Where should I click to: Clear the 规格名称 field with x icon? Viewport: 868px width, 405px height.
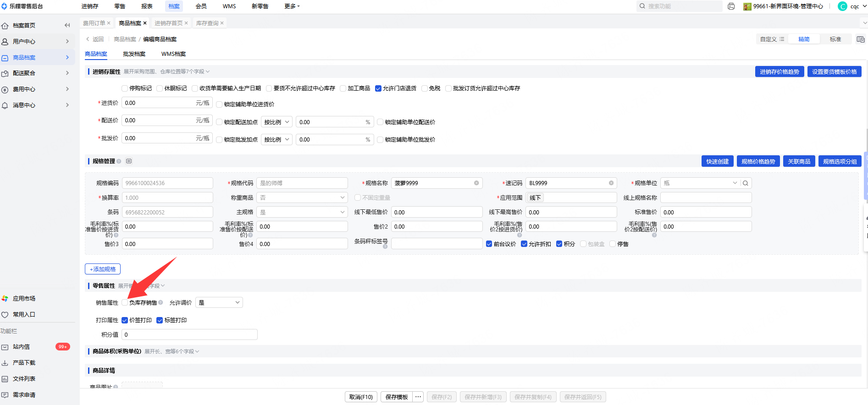476,183
